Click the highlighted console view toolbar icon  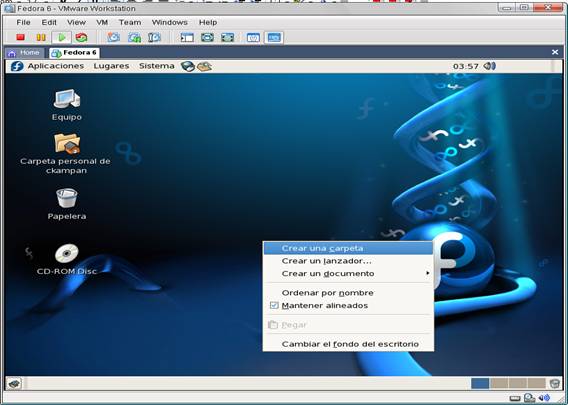tap(274, 37)
